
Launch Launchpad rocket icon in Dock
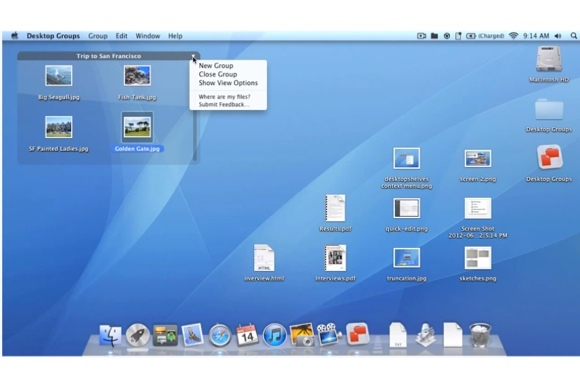pyautogui.click(x=138, y=335)
